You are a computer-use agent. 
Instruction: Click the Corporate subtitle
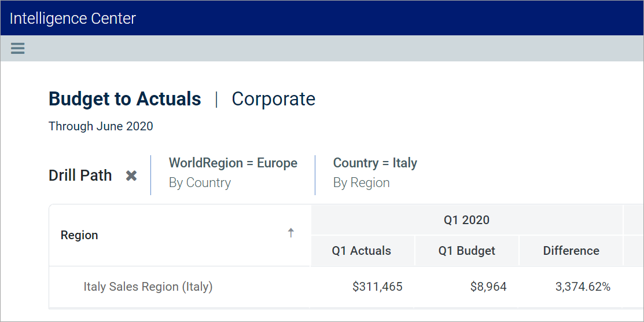coord(273,99)
